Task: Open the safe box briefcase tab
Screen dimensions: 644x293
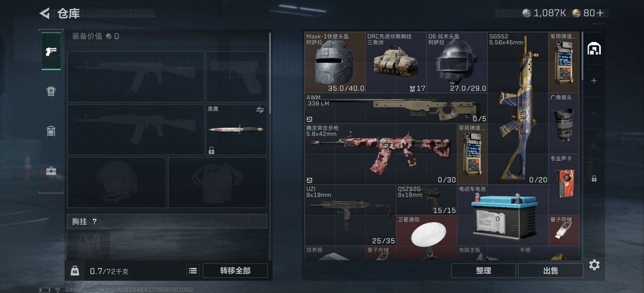Action: [x=51, y=171]
